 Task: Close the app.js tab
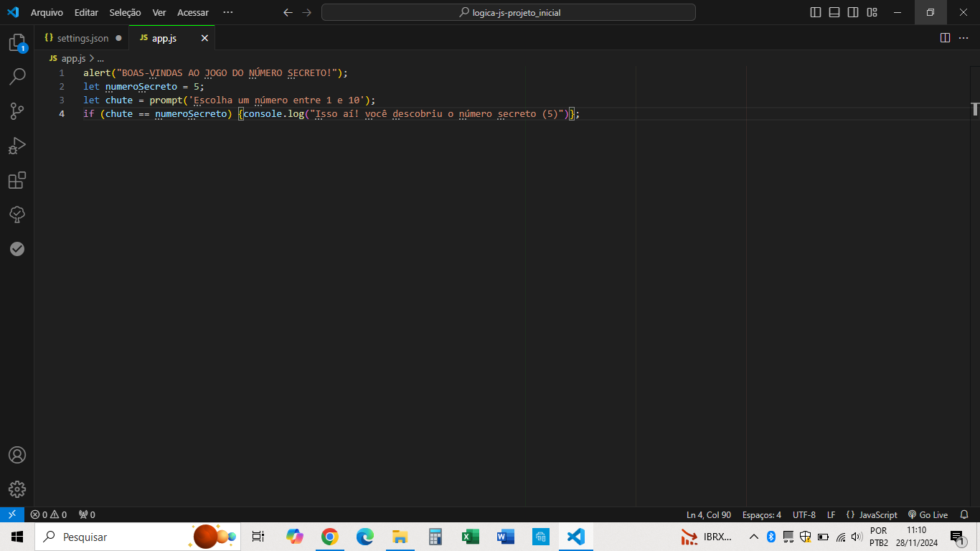(204, 38)
